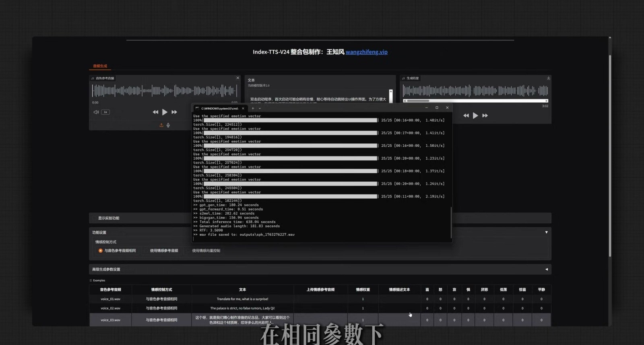644x345 pixels.
Task: Open the wangzhifeng.vip link
Action: coord(366,52)
